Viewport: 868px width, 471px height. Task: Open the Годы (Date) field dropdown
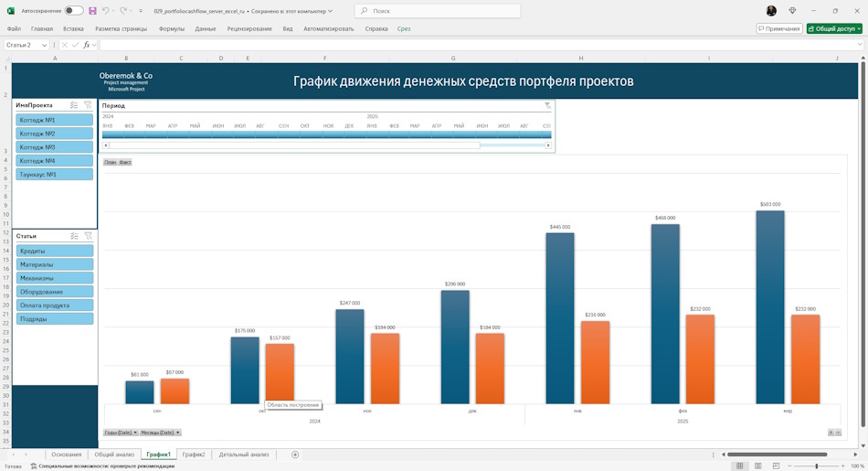[121, 433]
